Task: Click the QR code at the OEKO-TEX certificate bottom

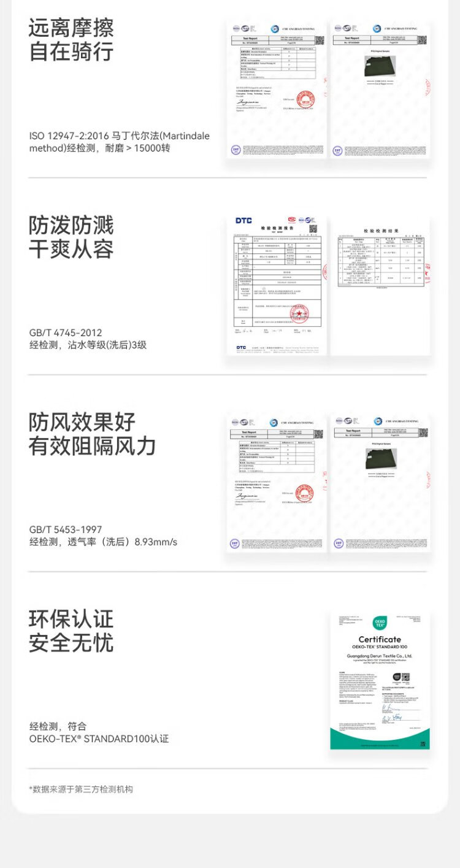Action: click(423, 743)
